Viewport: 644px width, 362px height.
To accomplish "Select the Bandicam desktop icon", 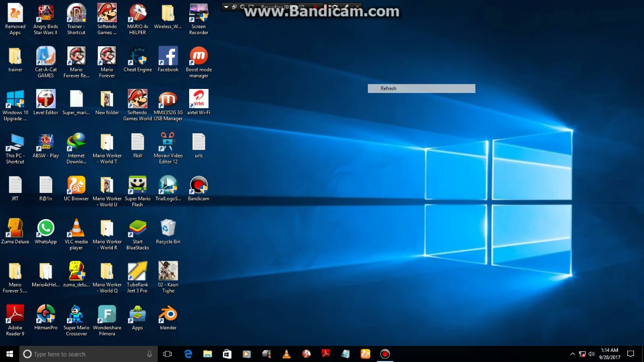I will click(199, 190).
